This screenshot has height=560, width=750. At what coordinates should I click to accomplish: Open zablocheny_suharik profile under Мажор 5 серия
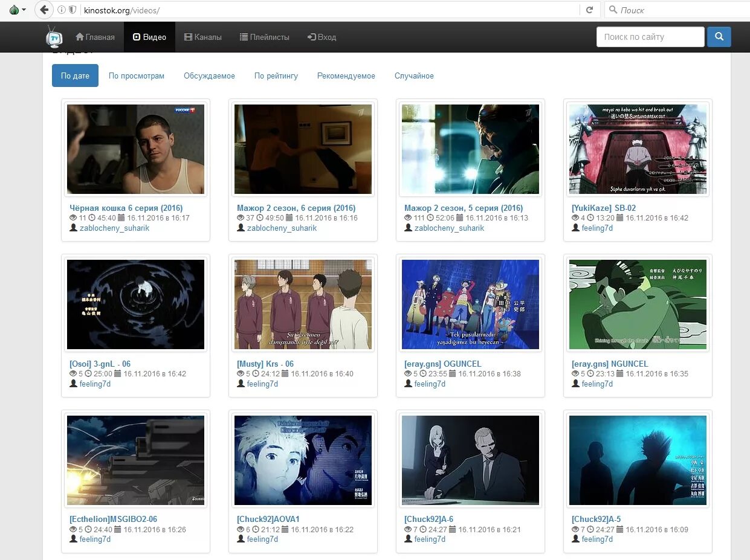(x=449, y=228)
